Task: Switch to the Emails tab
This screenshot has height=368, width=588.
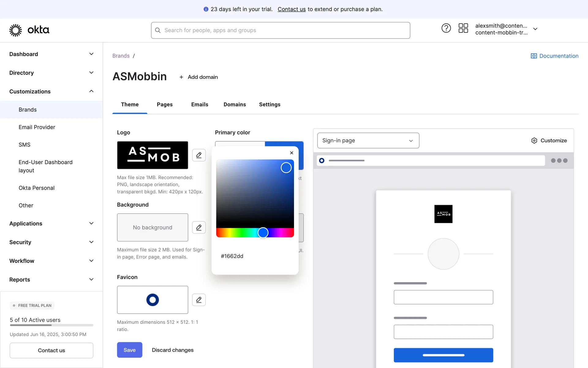Action: click(x=199, y=105)
